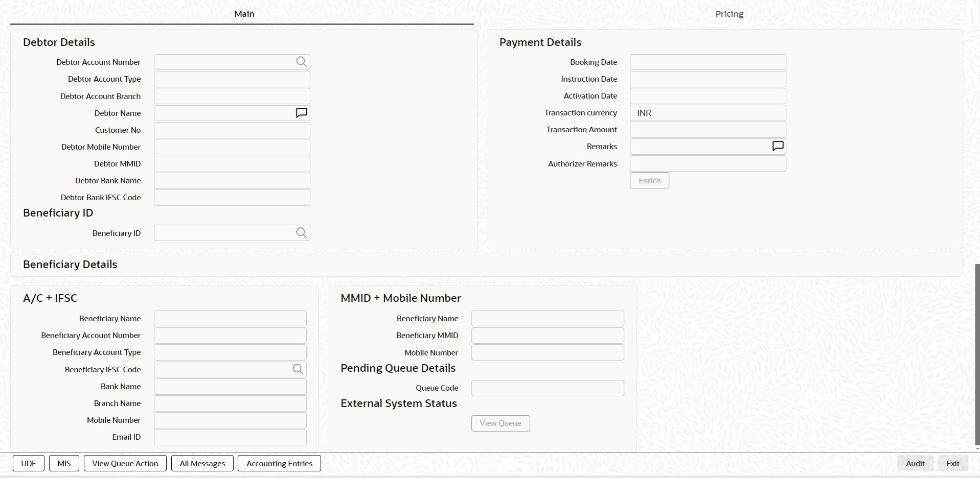980x478 pixels.
Task: Open the UDF sub-screen
Action: coord(29,464)
